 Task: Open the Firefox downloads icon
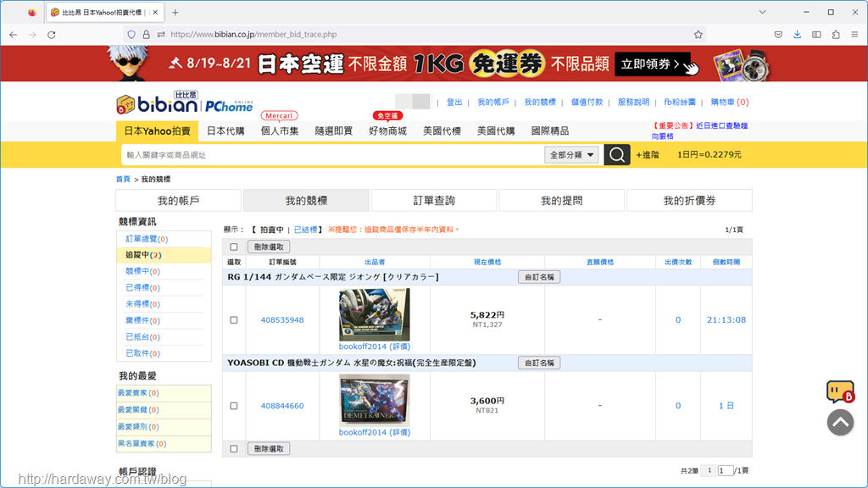797,34
